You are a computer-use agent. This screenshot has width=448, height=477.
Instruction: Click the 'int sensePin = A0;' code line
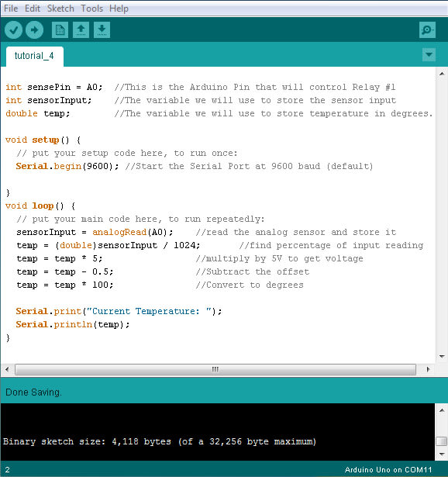click(54, 88)
